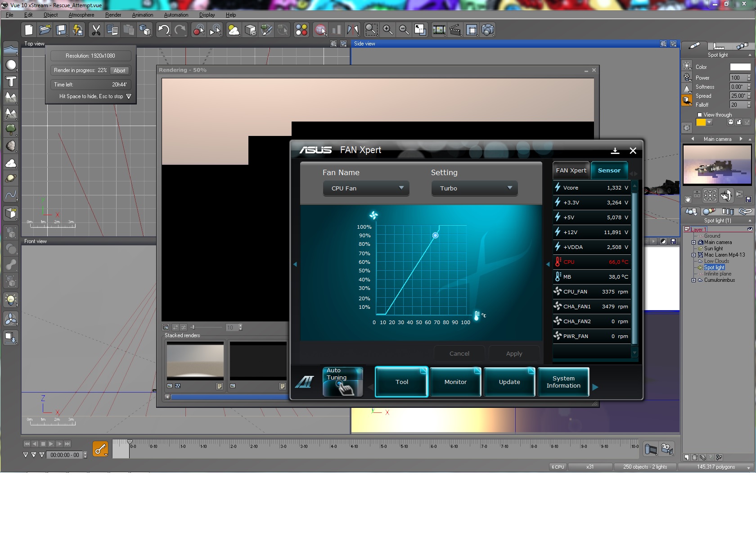Click the auto-keyframe key icon by timeline
The image size is (756, 551).
(100, 449)
